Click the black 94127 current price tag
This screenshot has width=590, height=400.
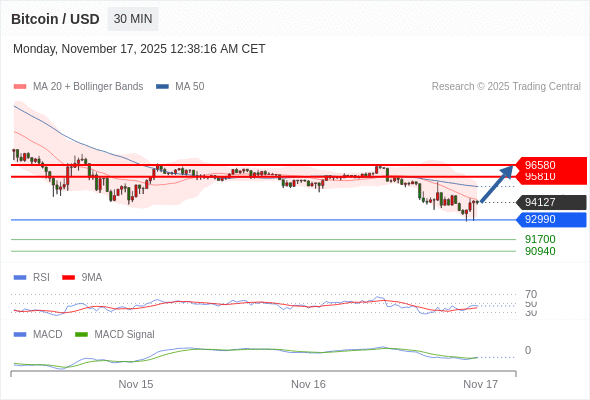coord(551,202)
